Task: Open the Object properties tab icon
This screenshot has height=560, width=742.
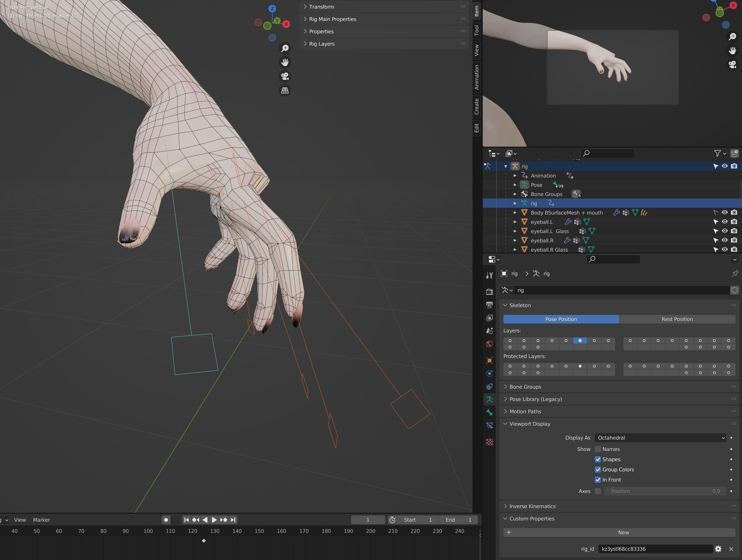Action: click(490, 360)
